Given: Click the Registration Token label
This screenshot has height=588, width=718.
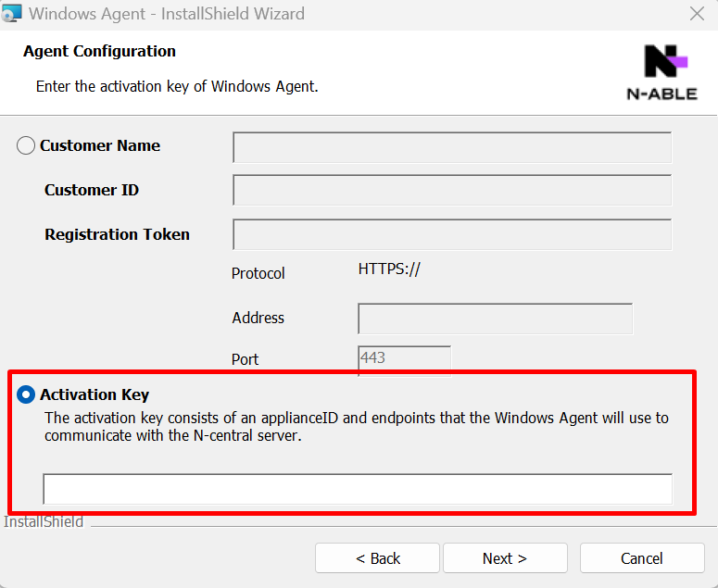Looking at the screenshot, I should click(118, 234).
